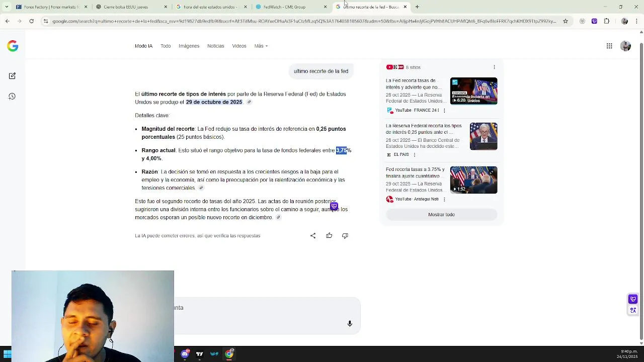Click the Mostrar todo button
This screenshot has width=644, height=362.
coord(441,215)
